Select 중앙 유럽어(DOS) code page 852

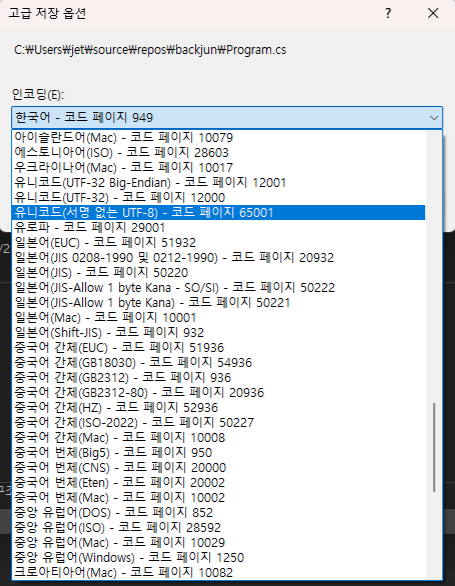[x=218, y=512]
